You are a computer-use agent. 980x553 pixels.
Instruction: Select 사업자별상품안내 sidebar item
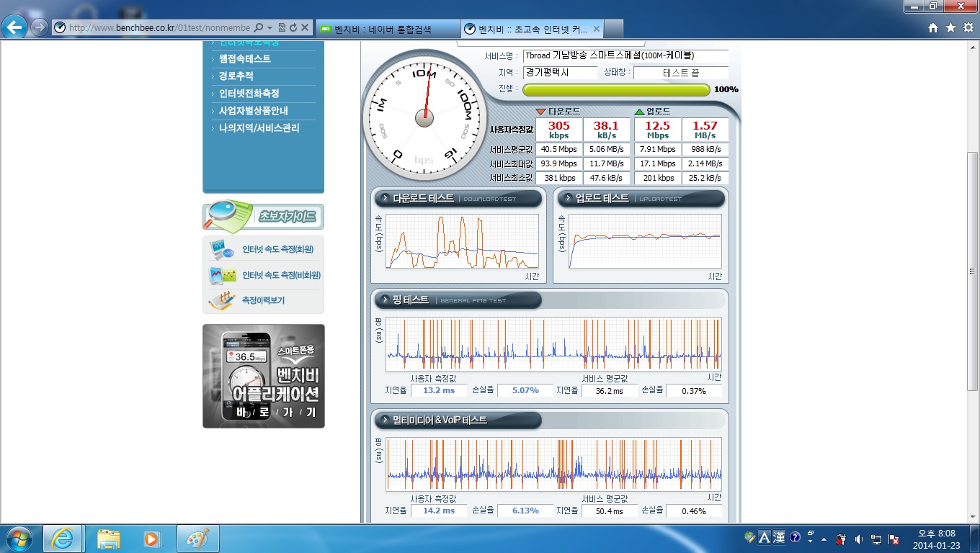(254, 111)
